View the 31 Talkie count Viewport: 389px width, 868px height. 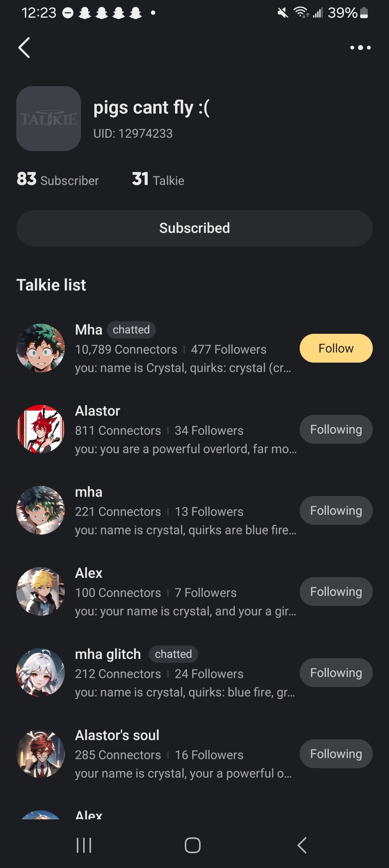(158, 180)
